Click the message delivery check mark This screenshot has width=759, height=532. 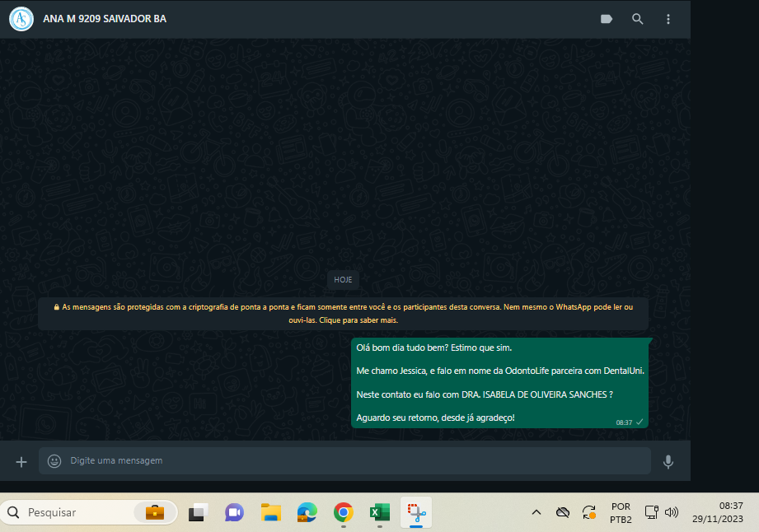coord(640,422)
